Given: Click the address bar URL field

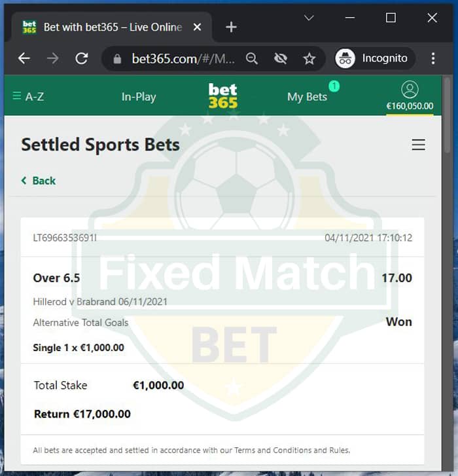Looking at the screenshot, I should click(183, 58).
